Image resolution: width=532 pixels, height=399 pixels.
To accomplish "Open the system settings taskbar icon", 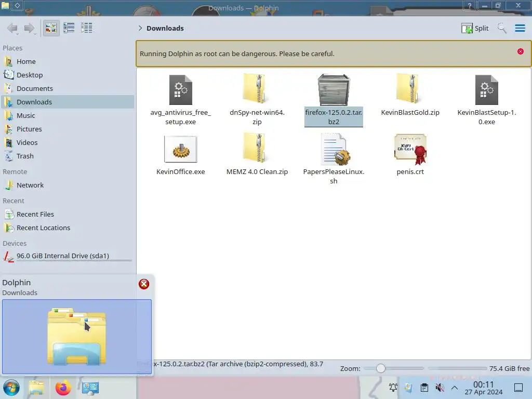I will coord(90,388).
